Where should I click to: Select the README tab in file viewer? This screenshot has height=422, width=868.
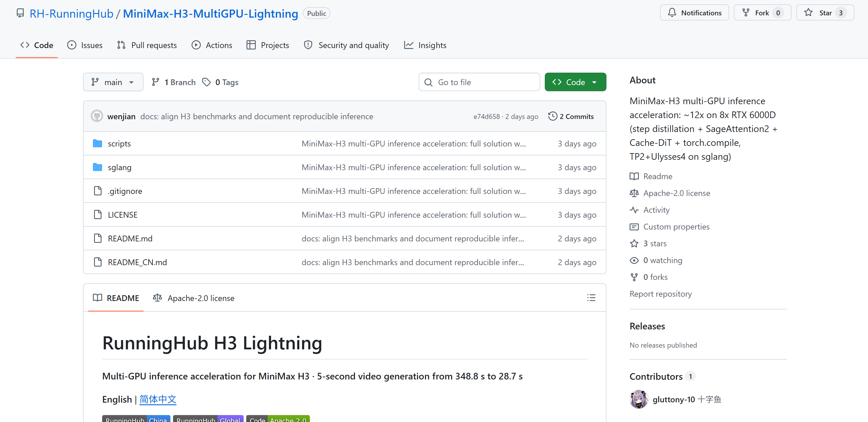coord(116,298)
